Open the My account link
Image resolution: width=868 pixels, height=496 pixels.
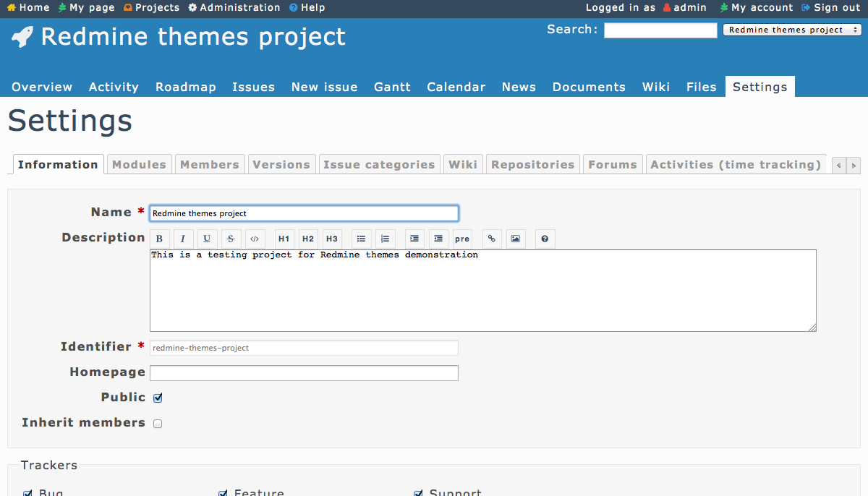click(x=757, y=7)
